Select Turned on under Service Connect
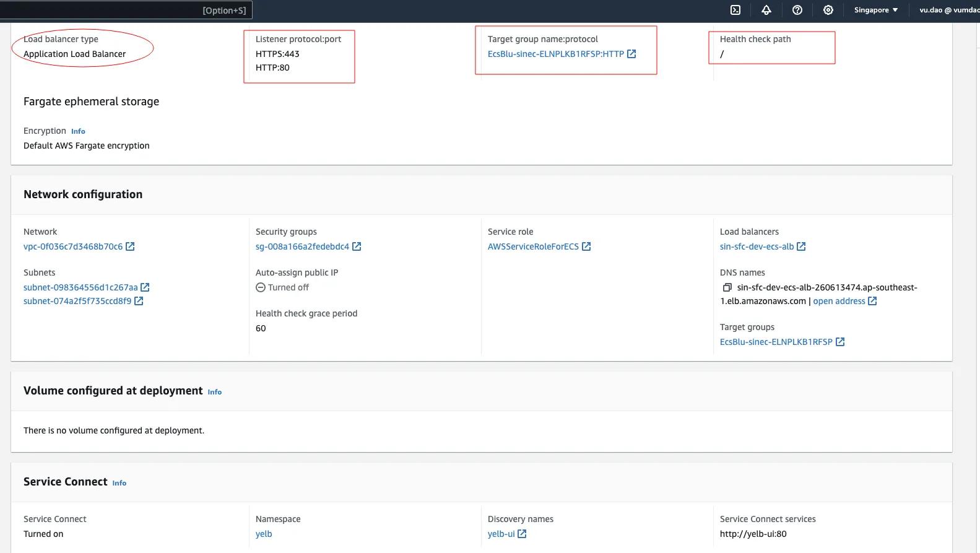The width and height of the screenshot is (980, 553). (43, 534)
